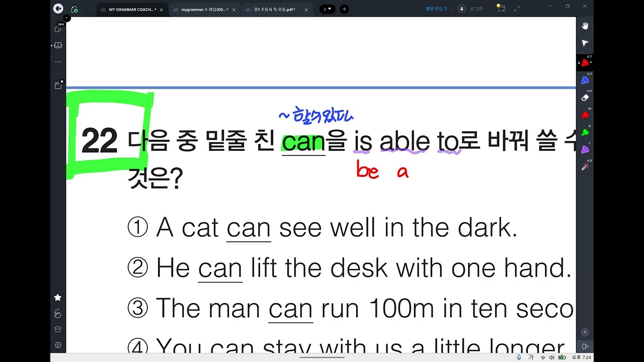644x362 pixels.
Task: Close the mygrammar-1-정답 tab
Action: pyautogui.click(x=234, y=10)
